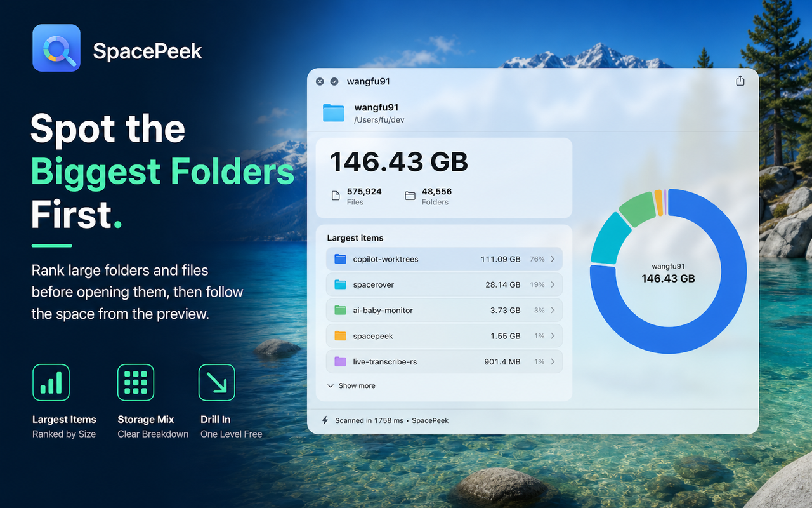
Task: Click the Largest items section heading
Action: [x=355, y=237]
